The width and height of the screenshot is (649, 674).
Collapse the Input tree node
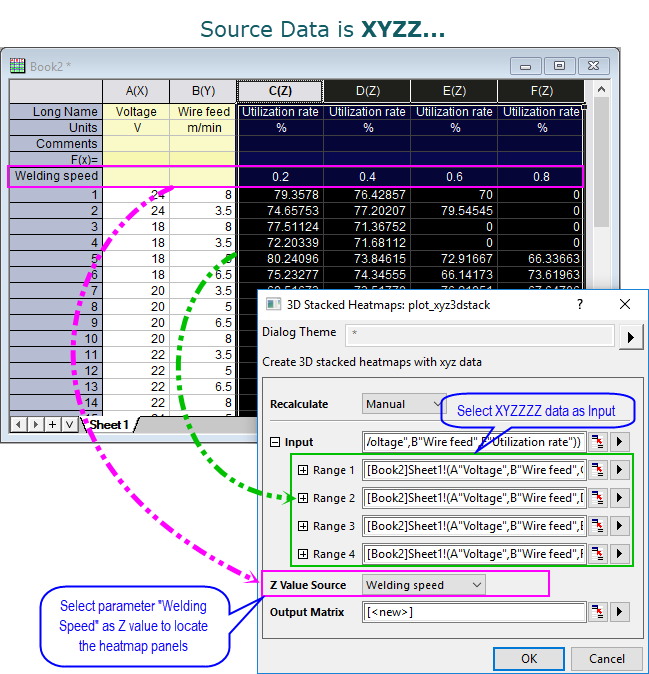(x=275, y=442)
